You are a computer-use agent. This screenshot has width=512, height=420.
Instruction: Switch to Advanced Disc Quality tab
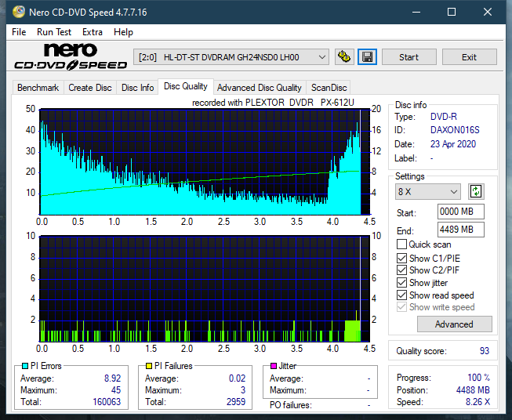tap(260, 88)
